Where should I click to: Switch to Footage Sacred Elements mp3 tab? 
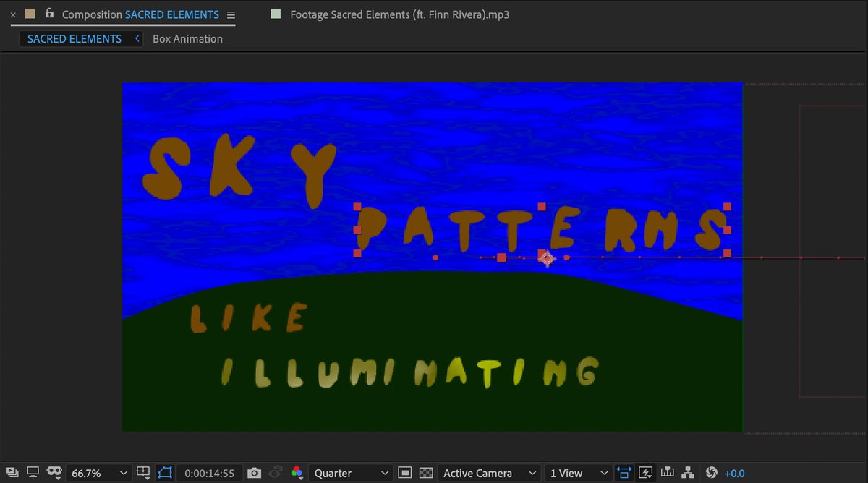tap(399, 14)
